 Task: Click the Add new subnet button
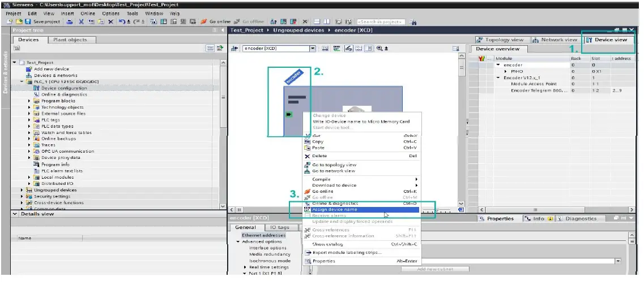(x=435, y=269)
